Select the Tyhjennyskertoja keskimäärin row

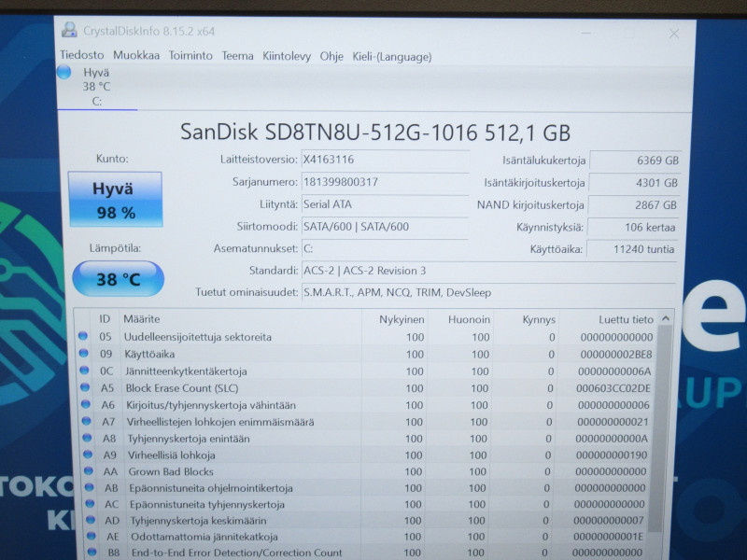tap(366, 521)
